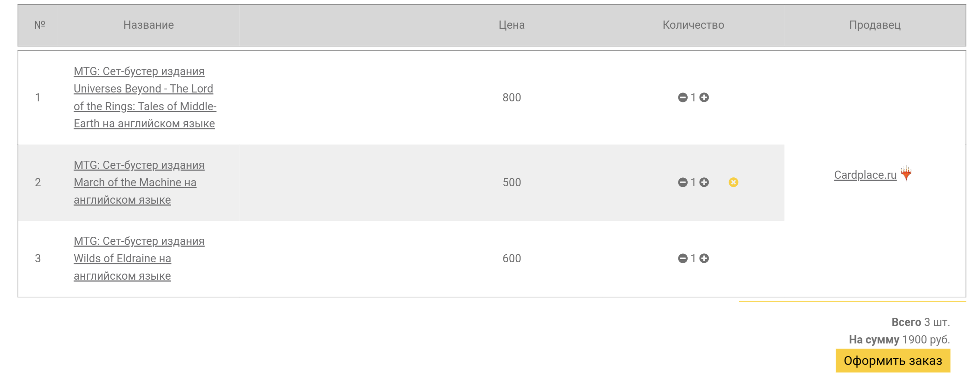Image resolution: width=980 pixels, height=380 pixels.
Task: Open the Wilds of Eldraine booster link
Action: pos(138,259)
